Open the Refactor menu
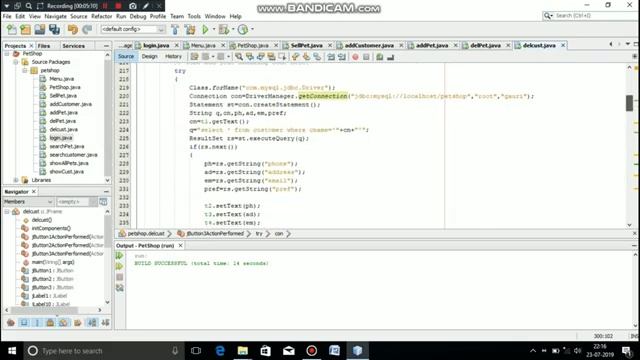Screen dimensions: 640x360 (x=101, y=16)
